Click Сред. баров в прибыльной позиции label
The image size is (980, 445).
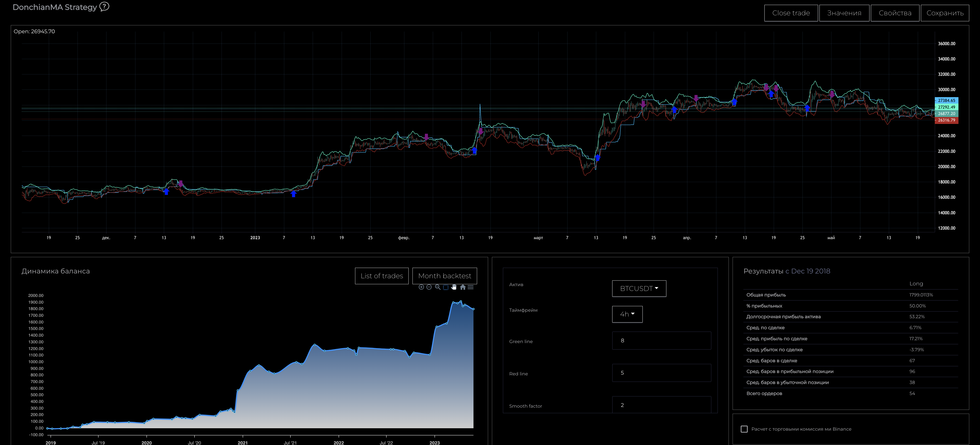point(790,371)
